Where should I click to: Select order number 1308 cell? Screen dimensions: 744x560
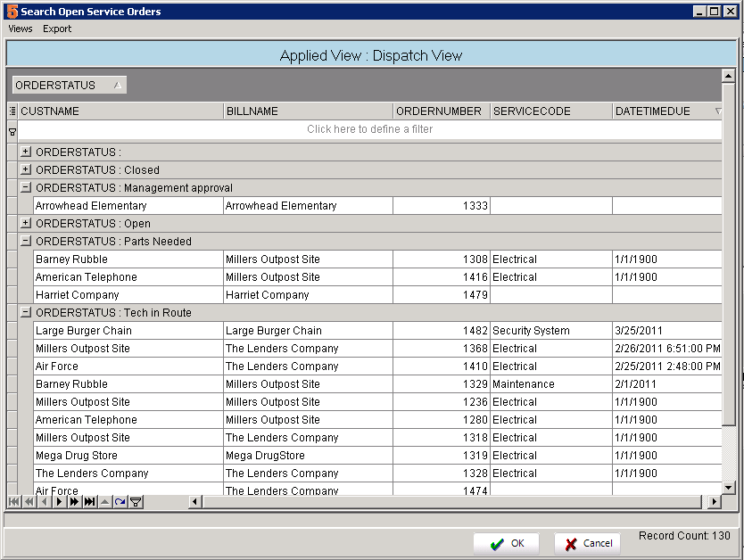pos(442,259)
